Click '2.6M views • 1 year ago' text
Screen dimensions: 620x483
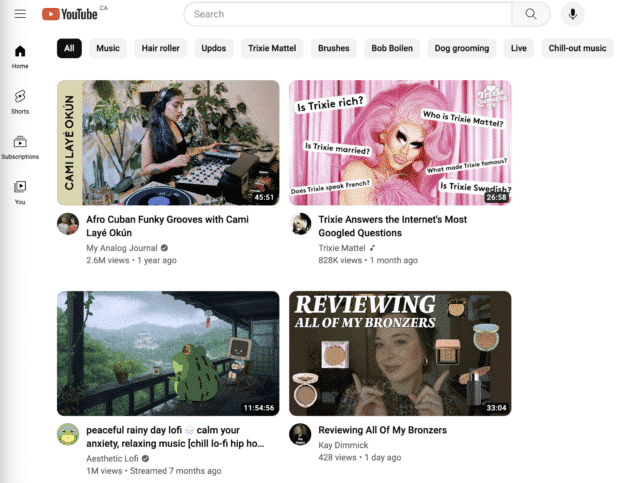tap(131, 260)
